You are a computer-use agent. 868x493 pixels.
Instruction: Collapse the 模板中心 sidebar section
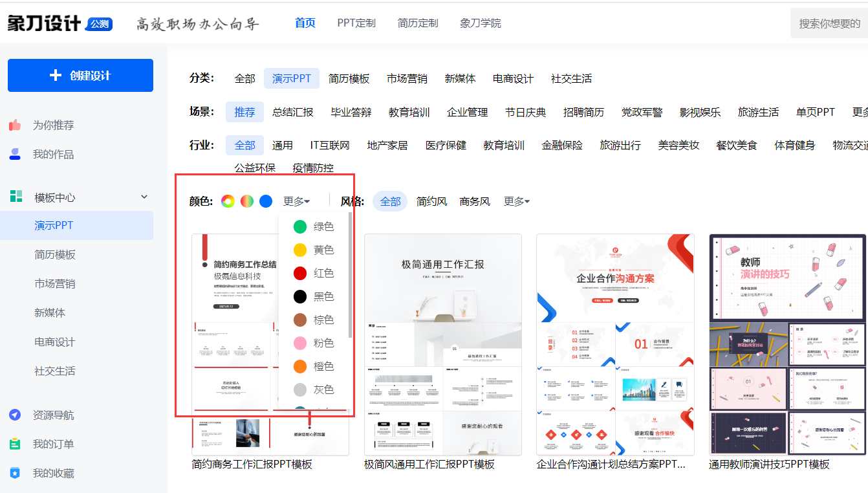(x=144, y=196)
